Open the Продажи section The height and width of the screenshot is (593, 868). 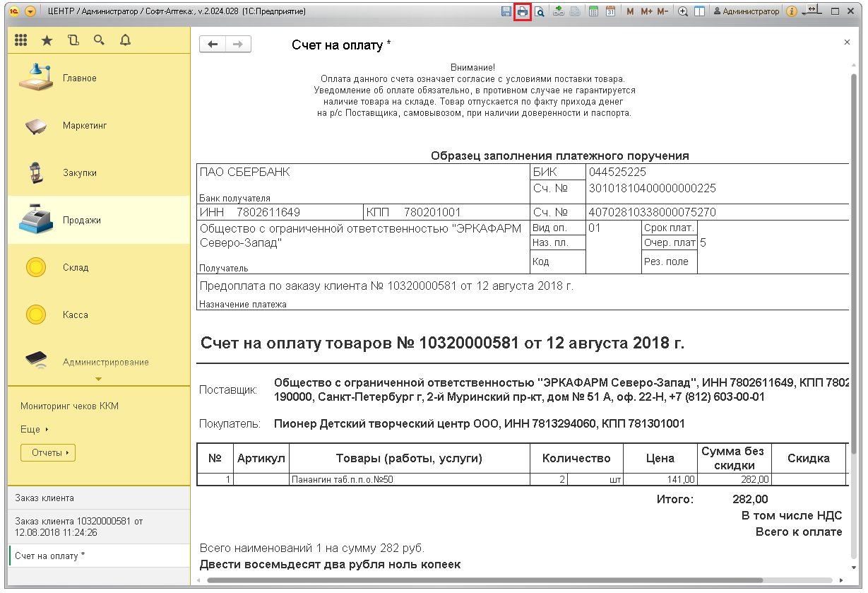tap(81, 220)
